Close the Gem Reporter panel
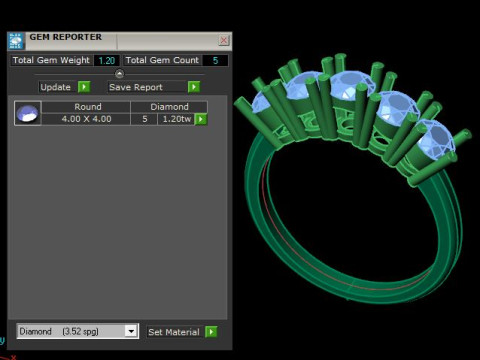This screenshot has width=480, height=360. [x=224, y=41]
